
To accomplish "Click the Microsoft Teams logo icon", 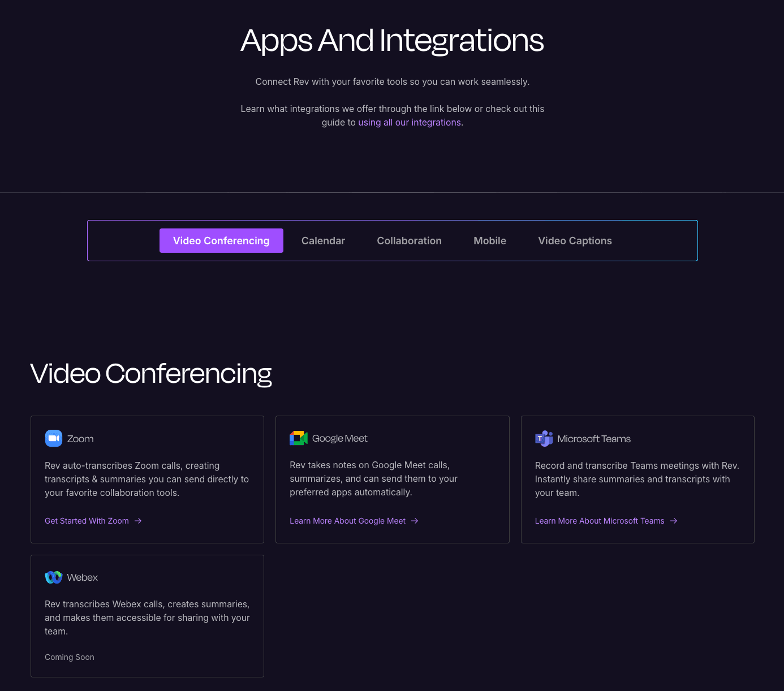I will point(544,438).
